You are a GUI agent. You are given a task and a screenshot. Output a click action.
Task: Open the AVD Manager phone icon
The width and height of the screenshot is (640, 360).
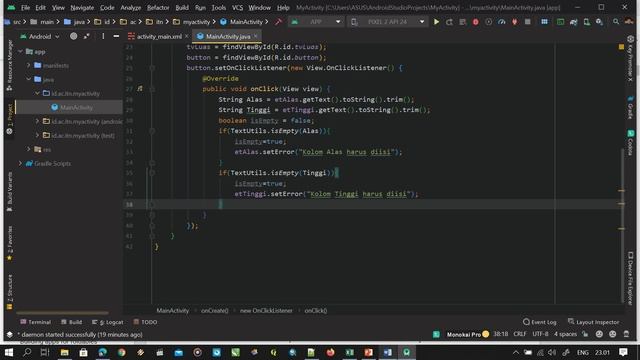click(587, 22)
